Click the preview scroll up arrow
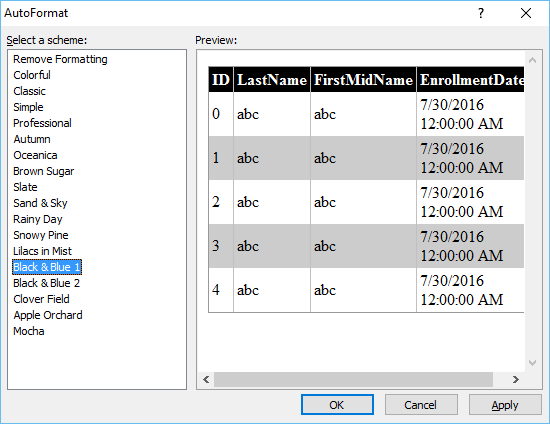Screen dimensions: 550x424 pos(532,60)
